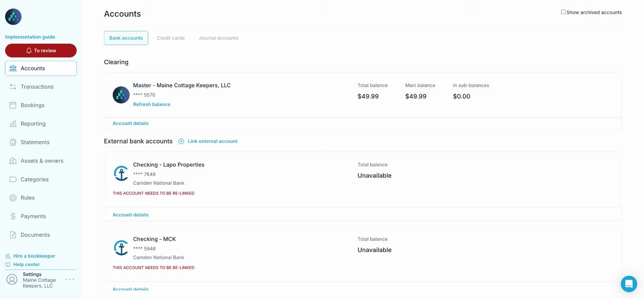Enable Show archived accounts checkbox

(563, 12)
